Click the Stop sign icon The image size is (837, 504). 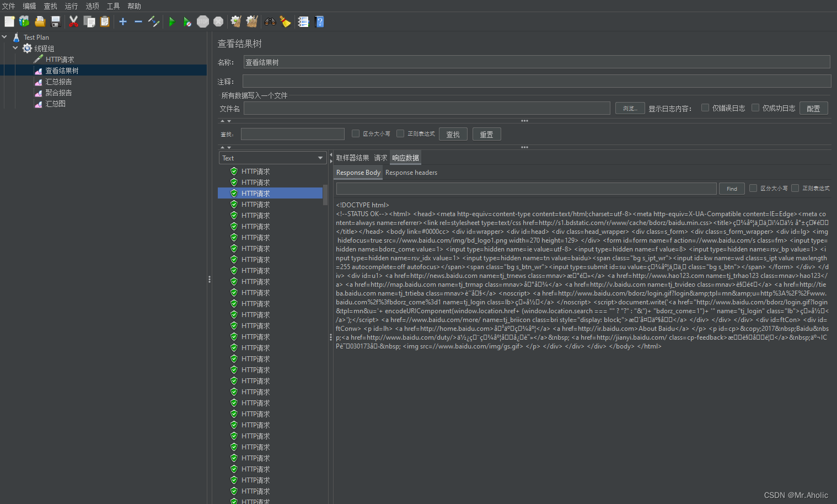point(203,22)
